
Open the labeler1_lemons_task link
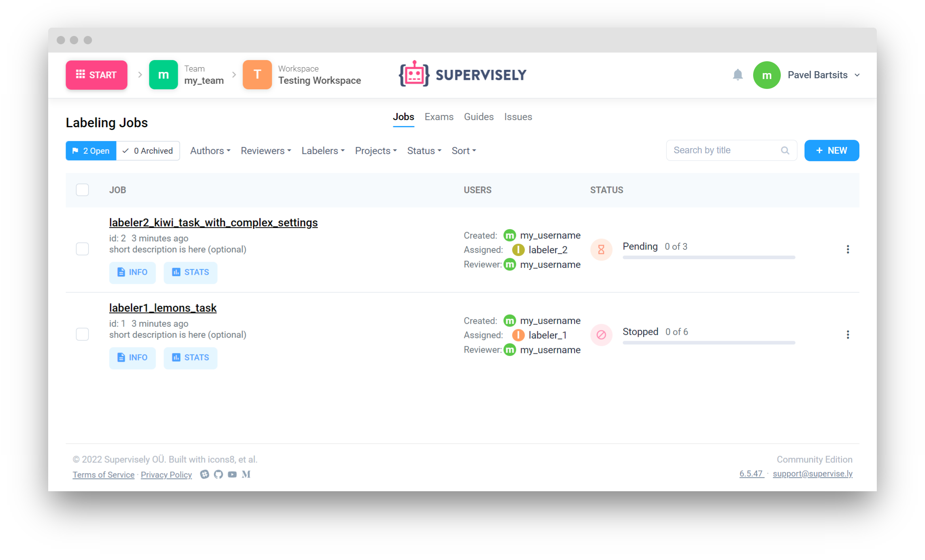(x=163, y=308)
